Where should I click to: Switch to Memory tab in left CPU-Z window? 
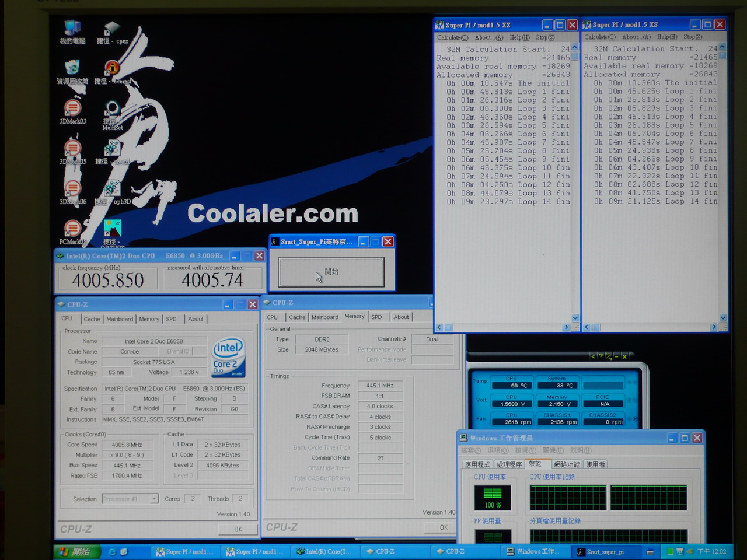click(x=149, y=319)
